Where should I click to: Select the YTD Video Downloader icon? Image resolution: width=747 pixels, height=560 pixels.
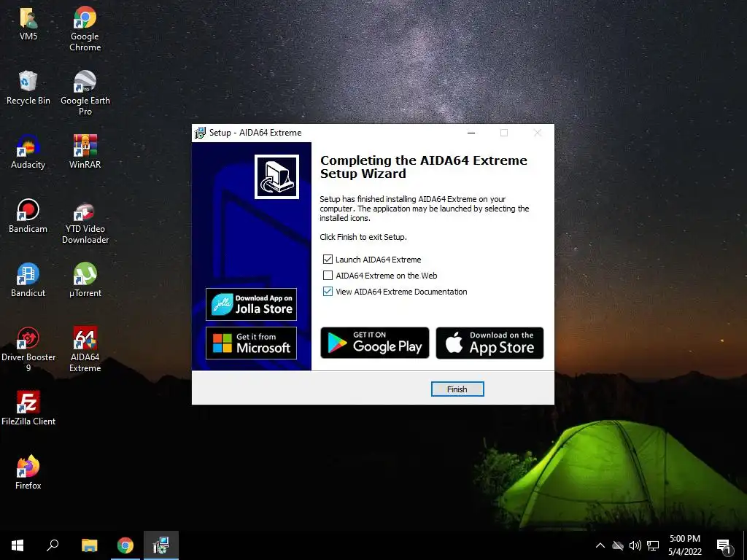click(85, 222)
